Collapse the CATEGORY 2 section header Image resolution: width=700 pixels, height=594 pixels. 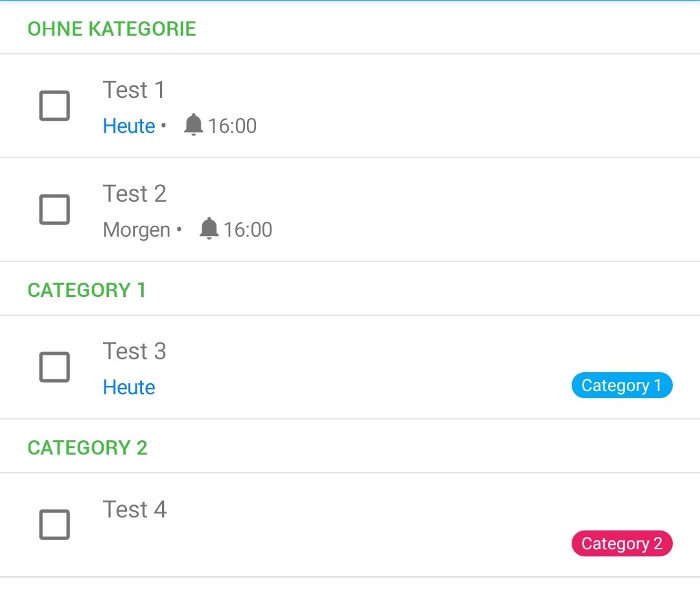pos(87,447)
